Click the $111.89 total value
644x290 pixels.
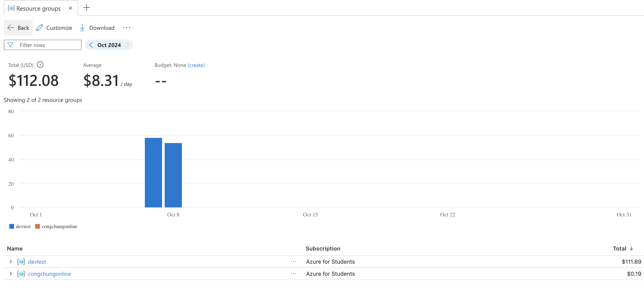click(631, 262)
